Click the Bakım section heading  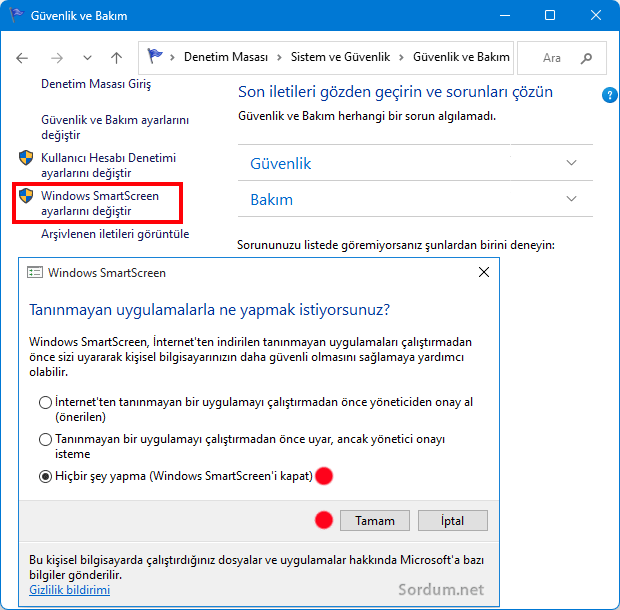point(272,200)
